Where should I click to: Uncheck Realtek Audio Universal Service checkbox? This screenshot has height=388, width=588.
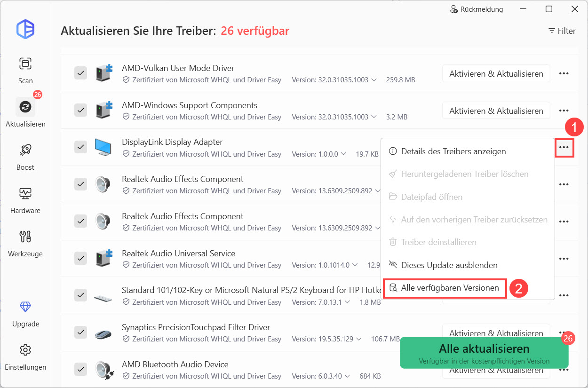[81, 259]
